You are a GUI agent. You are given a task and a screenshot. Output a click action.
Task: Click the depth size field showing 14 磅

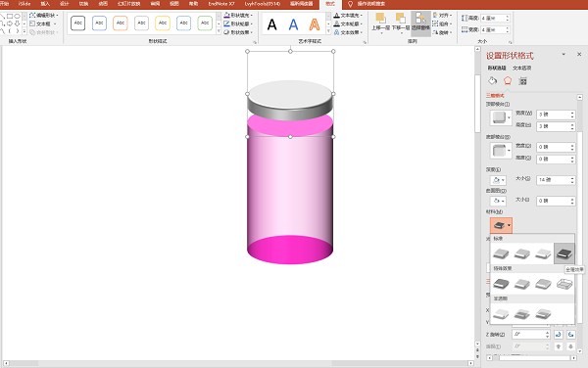click(554, 180)
